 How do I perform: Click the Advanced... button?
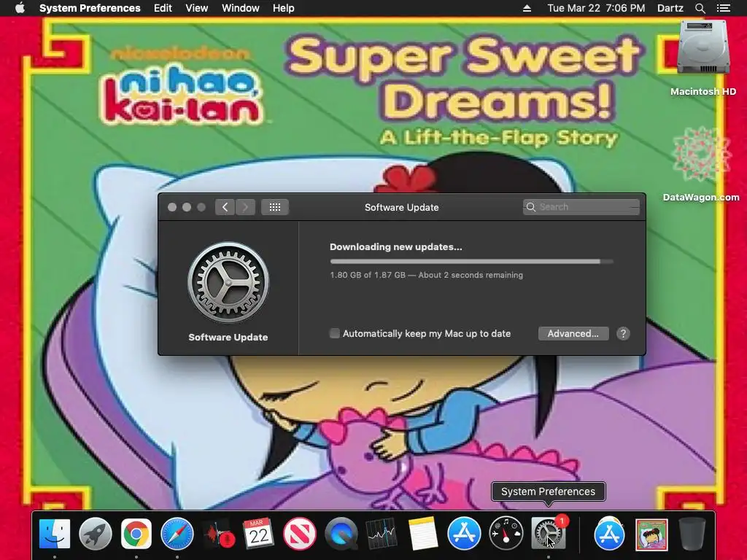(573, 334)
